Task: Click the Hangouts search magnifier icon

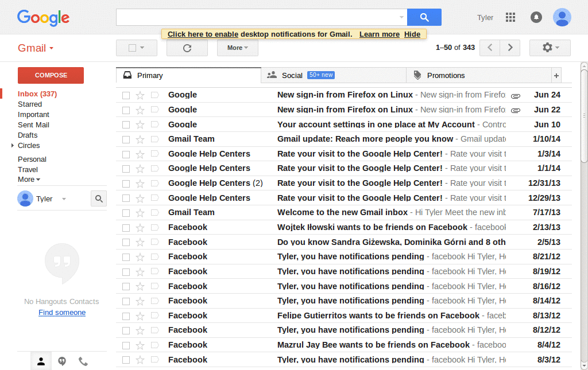Action: tap(99, 198)
